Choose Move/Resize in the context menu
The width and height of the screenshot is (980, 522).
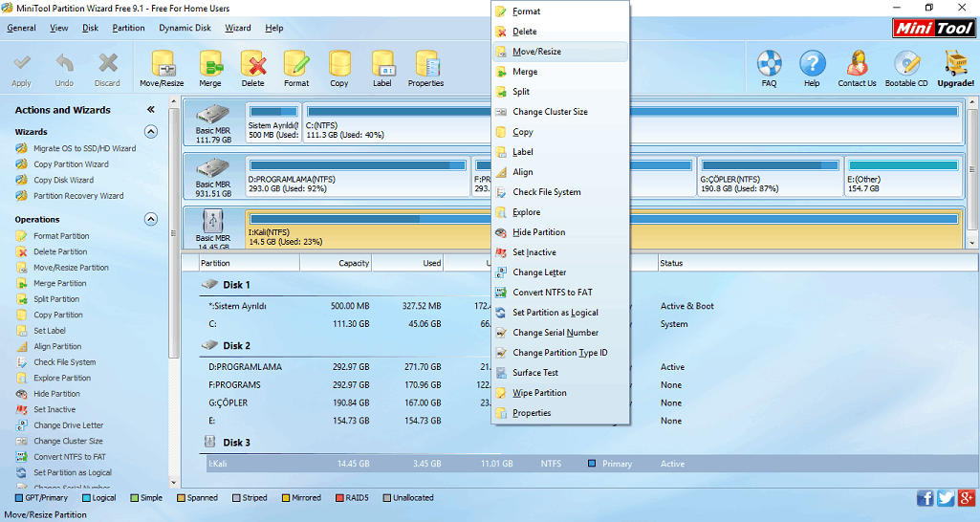(x=560, y=52)
